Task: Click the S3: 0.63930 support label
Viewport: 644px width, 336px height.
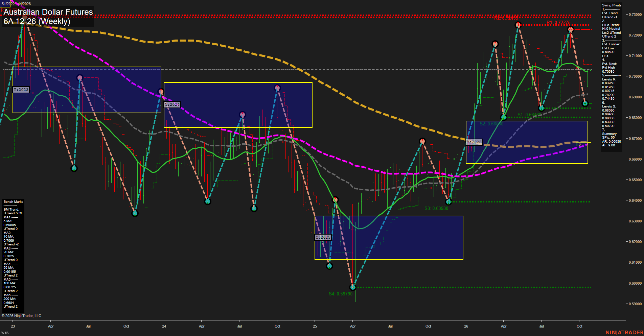Action: click(x=436, y=208)
